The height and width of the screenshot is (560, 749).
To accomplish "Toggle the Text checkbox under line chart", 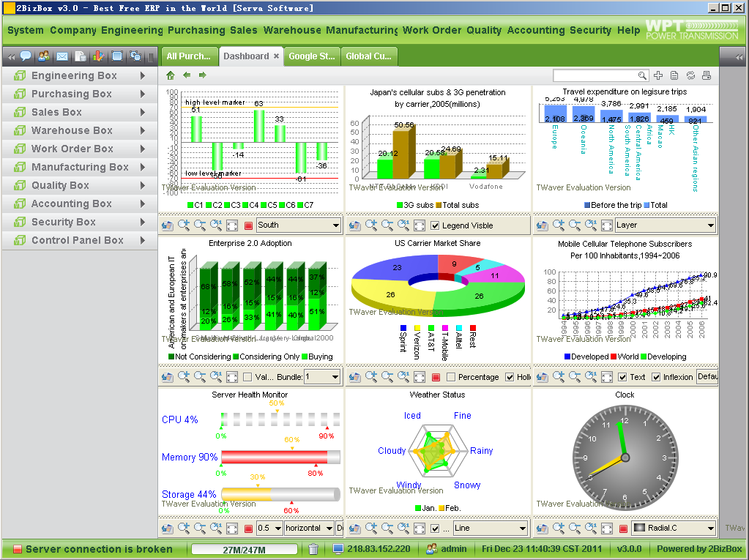I will [622, 377].
